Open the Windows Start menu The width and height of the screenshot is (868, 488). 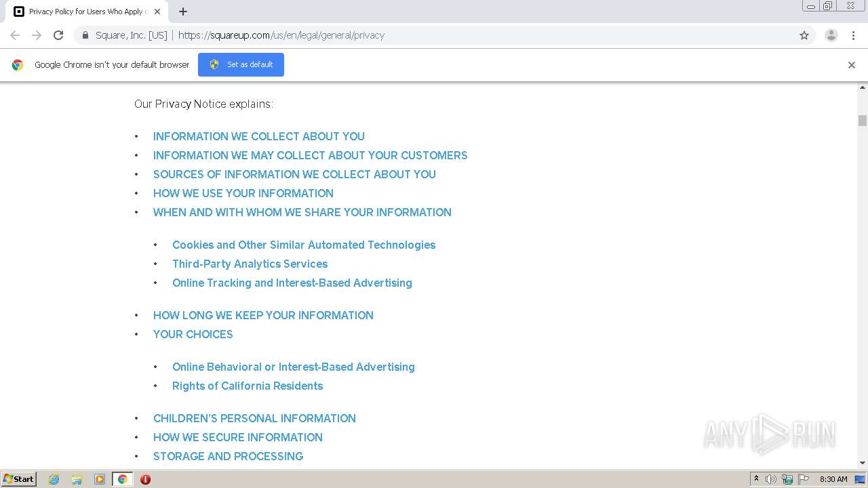point(18,479)
